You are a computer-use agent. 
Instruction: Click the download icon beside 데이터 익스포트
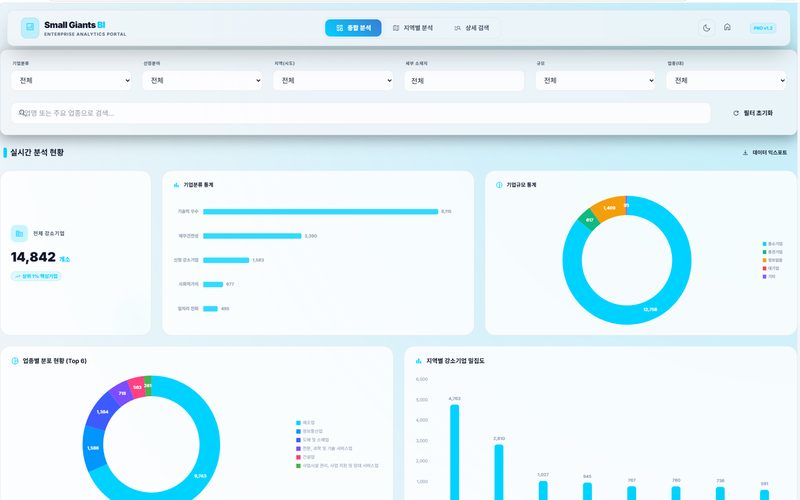point(745,153)
